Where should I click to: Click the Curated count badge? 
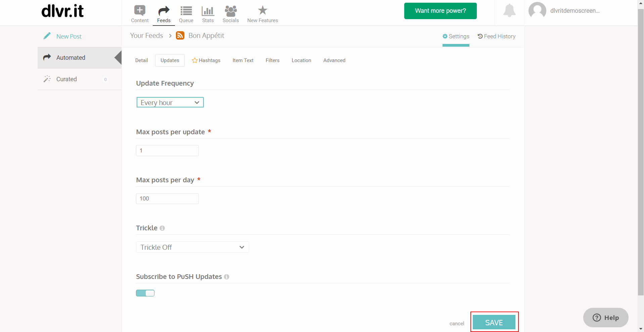pyautogui.click(x=105, y=80)
